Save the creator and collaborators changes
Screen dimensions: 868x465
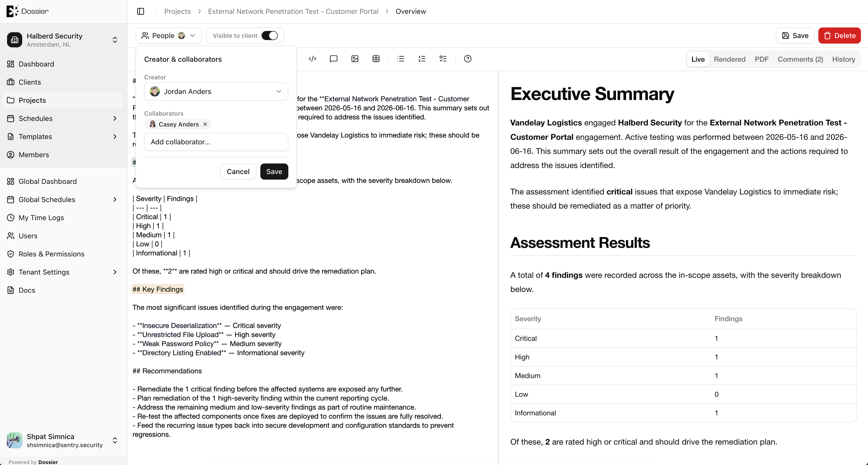[274, 172]
